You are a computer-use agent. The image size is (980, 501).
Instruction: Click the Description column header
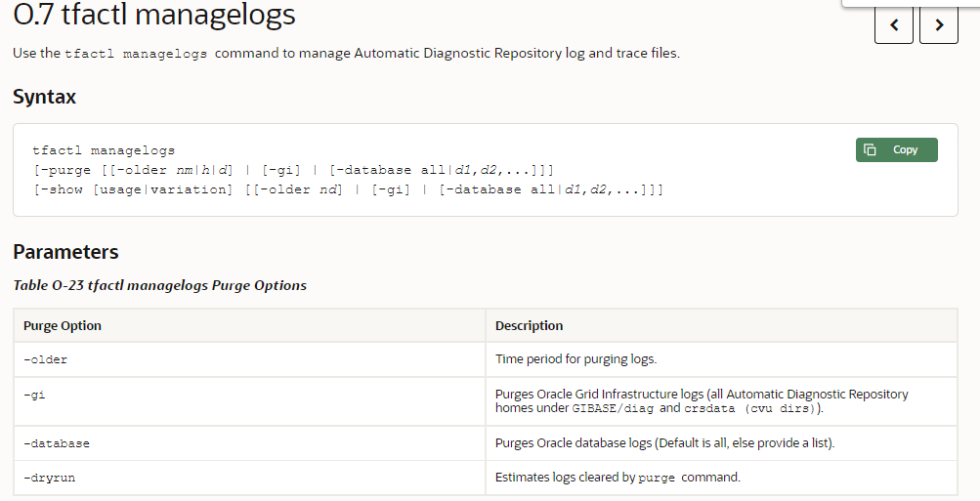tap(529, 325)
